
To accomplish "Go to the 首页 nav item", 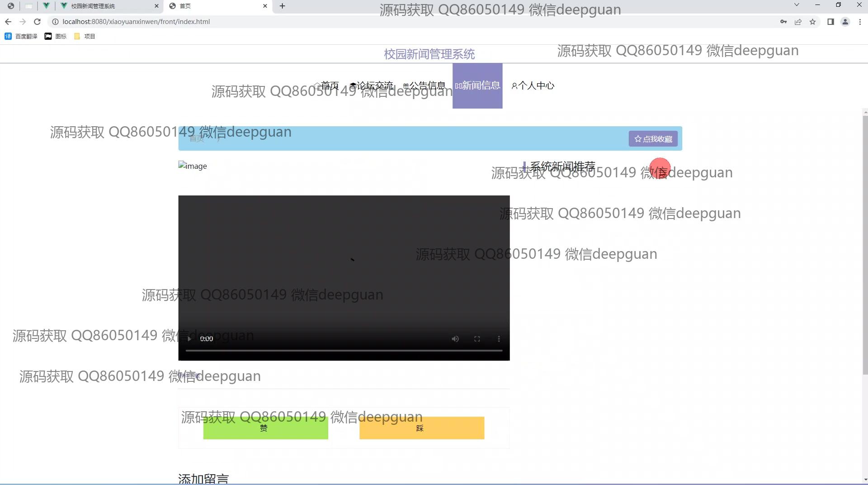I will [x=326, y=86].
